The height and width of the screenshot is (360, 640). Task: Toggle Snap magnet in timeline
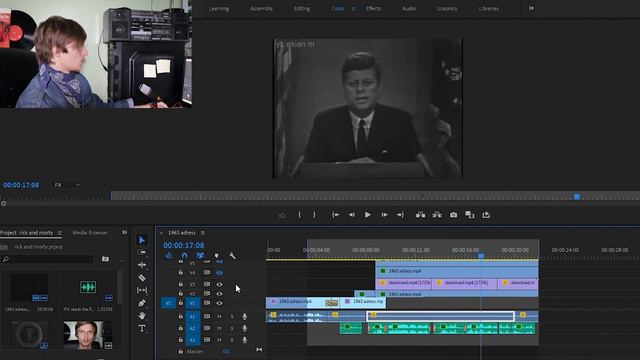(184, 256)
